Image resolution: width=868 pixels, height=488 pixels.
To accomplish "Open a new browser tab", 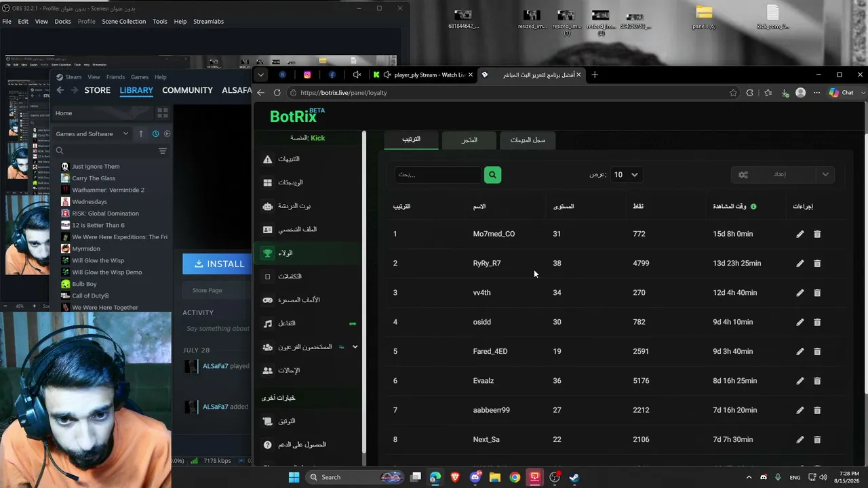I will coord(595,75).
